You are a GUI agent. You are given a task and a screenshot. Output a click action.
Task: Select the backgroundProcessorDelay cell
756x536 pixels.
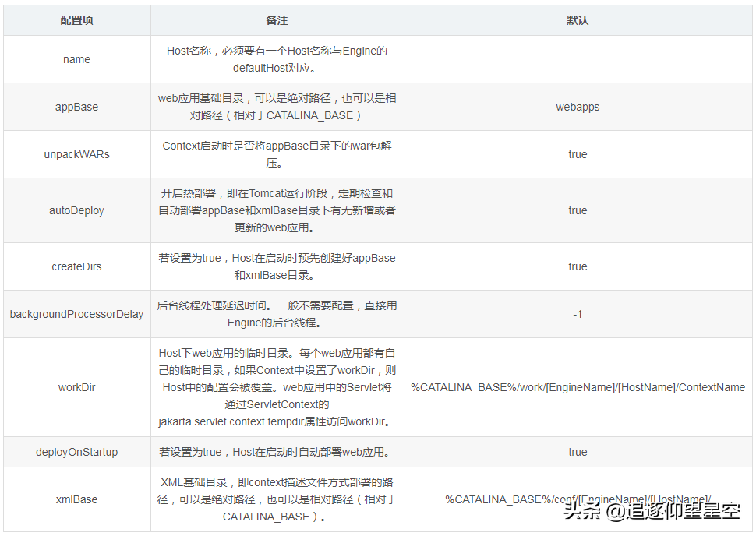(76, 314)
